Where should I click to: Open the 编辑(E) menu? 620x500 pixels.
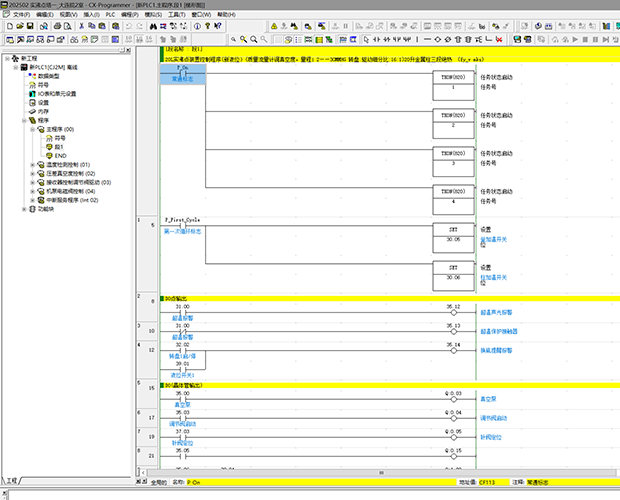45,15
